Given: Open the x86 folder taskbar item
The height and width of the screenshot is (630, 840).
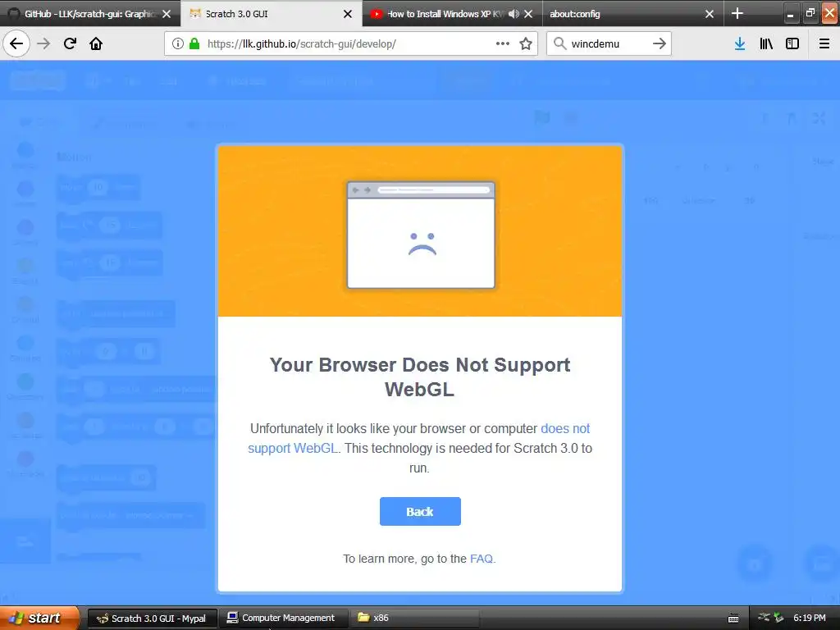Looking at the screenshot, I should pyautogui.click(x=414, y=619).
